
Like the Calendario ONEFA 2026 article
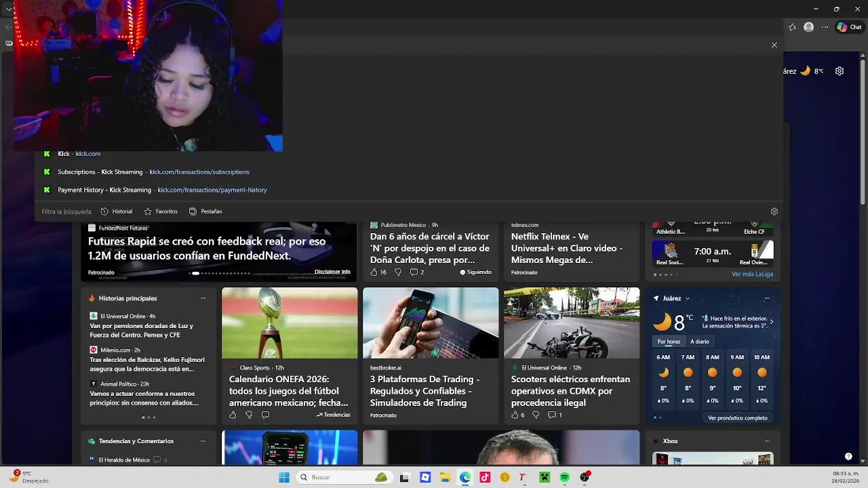coord(233,415)
